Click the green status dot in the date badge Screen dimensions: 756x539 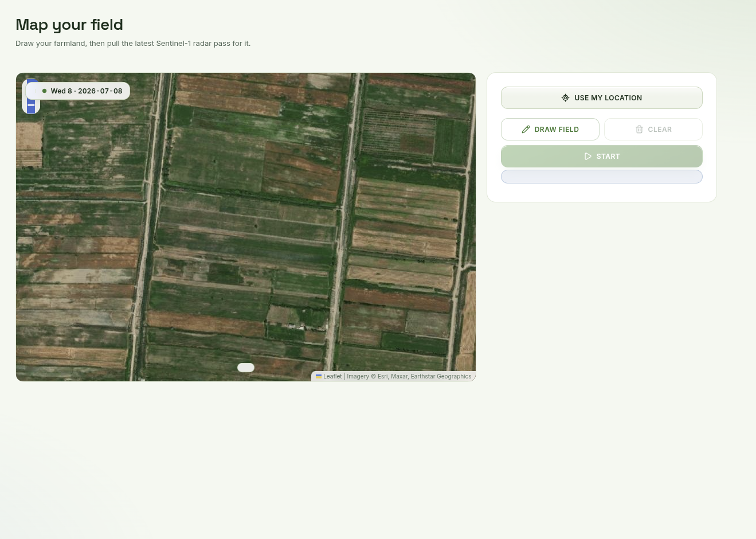(44, 91)
